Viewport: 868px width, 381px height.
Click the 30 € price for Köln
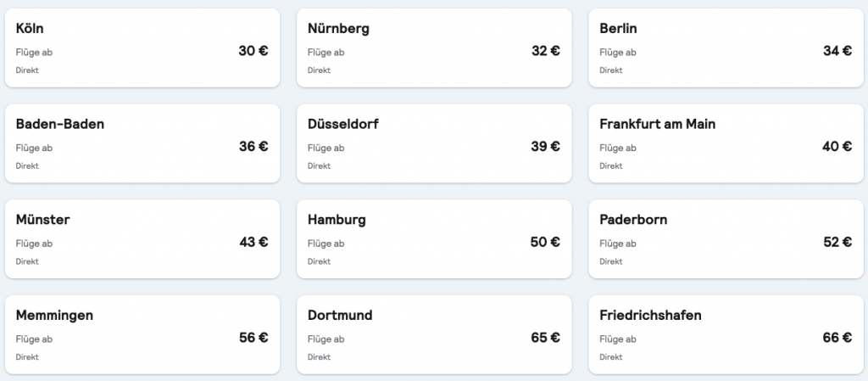tap(253, 51)
